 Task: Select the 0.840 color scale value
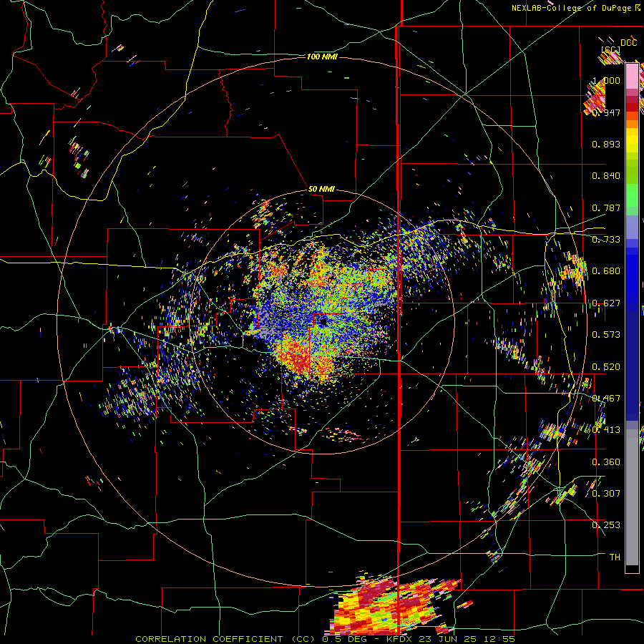coord(606,176)
